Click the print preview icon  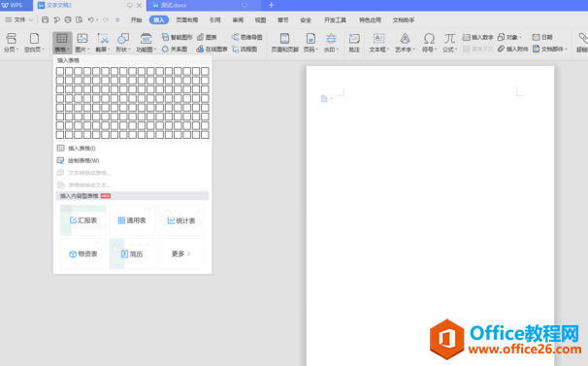point(80,19)
